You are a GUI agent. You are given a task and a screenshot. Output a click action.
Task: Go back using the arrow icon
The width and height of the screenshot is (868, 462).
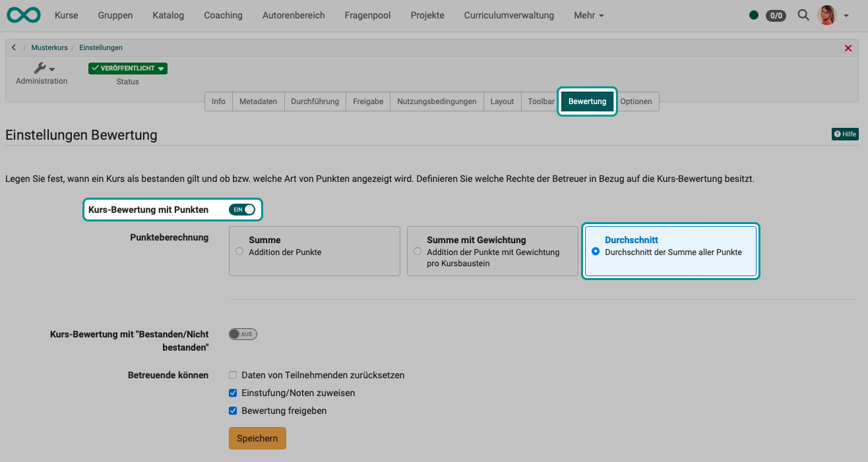pyautogui.click(x=13, y=47)
